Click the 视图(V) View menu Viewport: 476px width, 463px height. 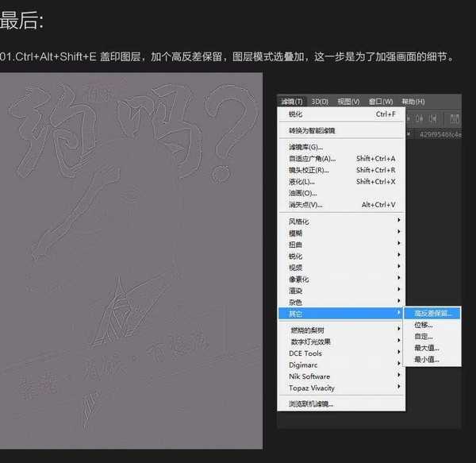pyautogui.click(x=348, y=102)
